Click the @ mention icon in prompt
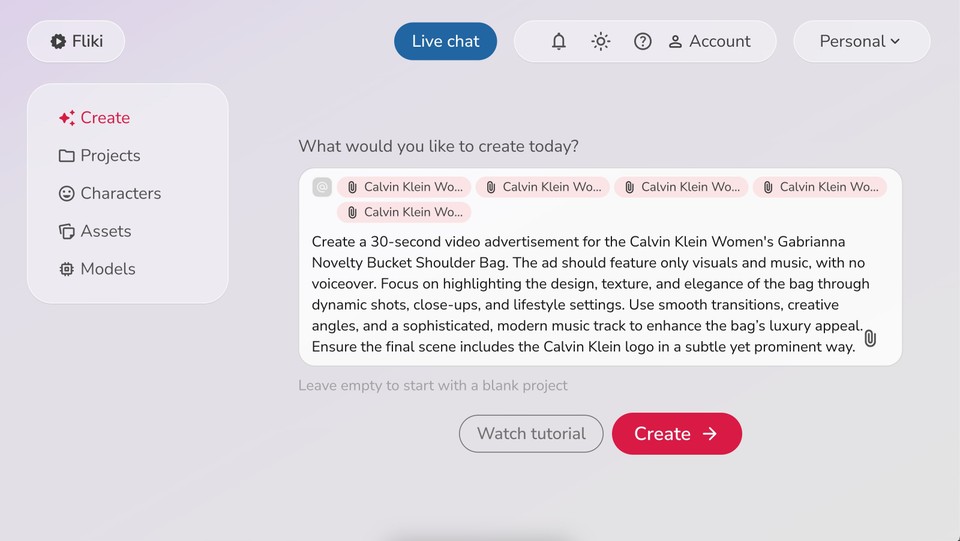 [322, 187]
